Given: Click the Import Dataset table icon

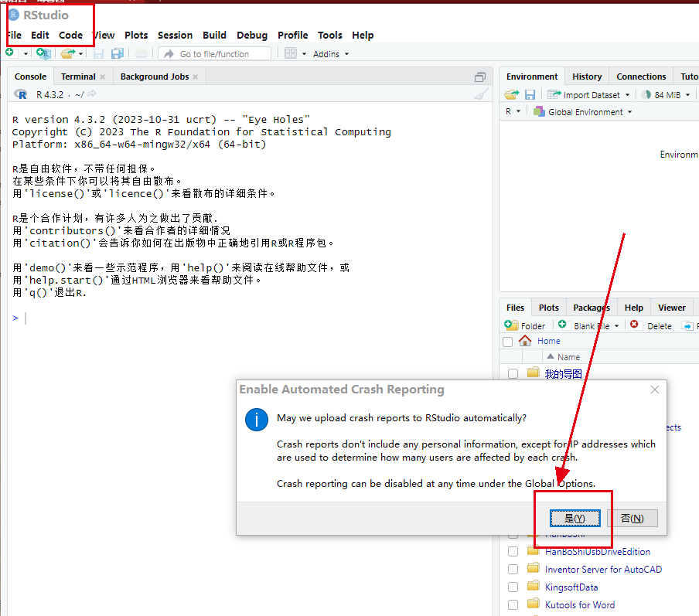Looking at the screenshot, I should (554, 94).
